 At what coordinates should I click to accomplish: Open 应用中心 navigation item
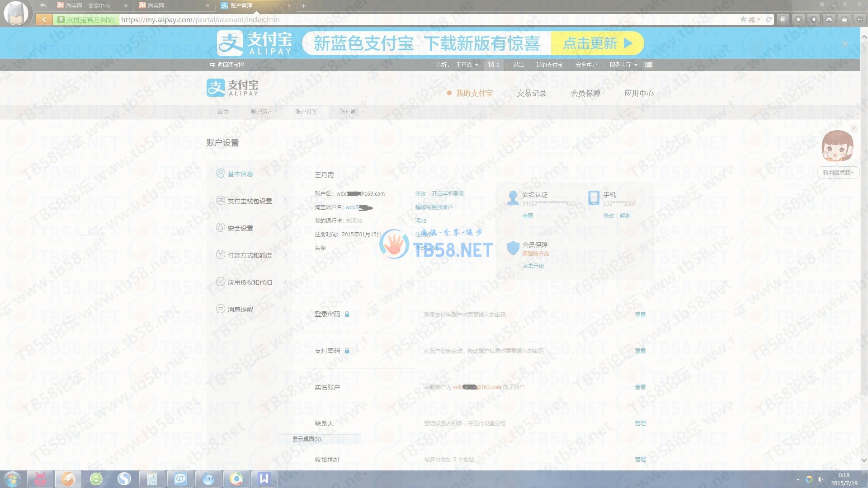(x=639, y=93)
